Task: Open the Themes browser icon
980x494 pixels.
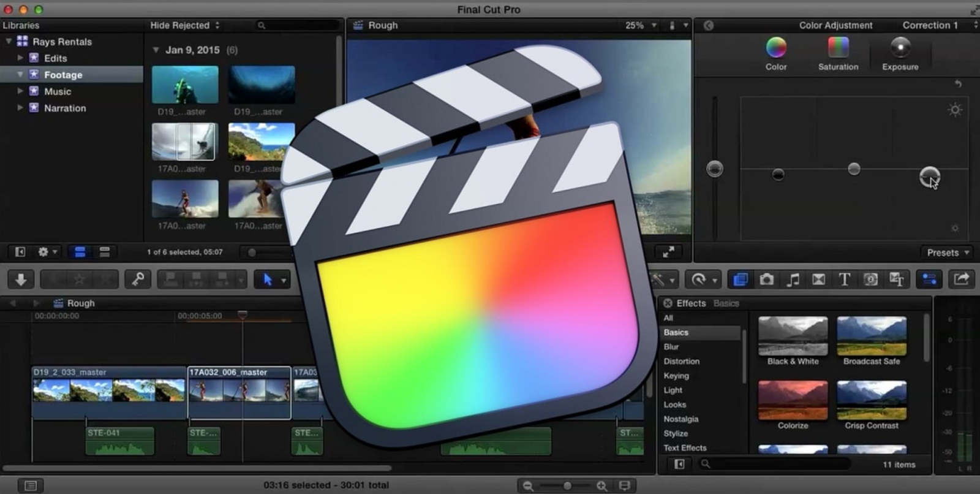Action: click(x=897, y=279)
